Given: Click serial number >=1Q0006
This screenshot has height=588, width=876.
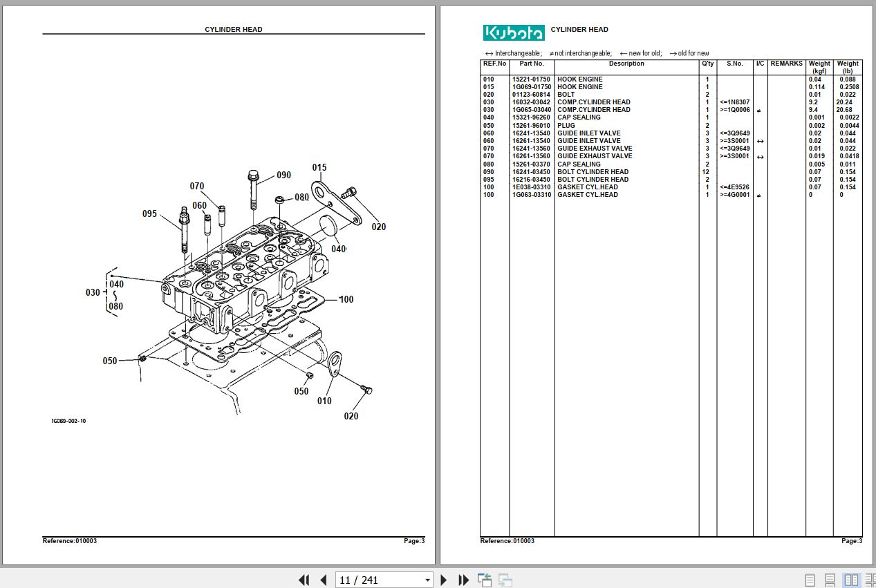Looking at the screenshot, I should coord(734,110).
